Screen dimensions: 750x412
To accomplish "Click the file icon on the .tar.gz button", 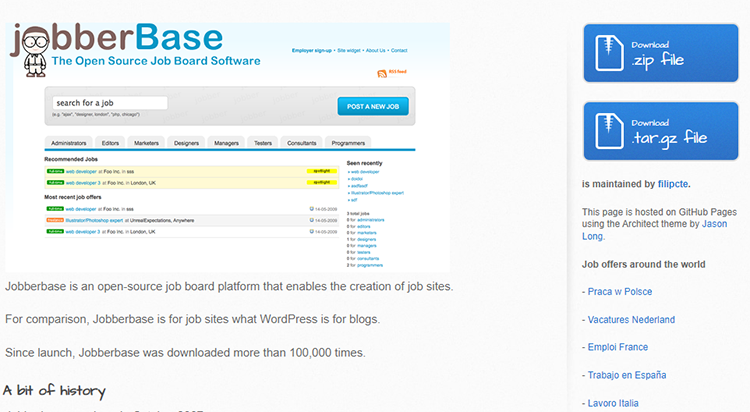I will [x=609, y=131].
